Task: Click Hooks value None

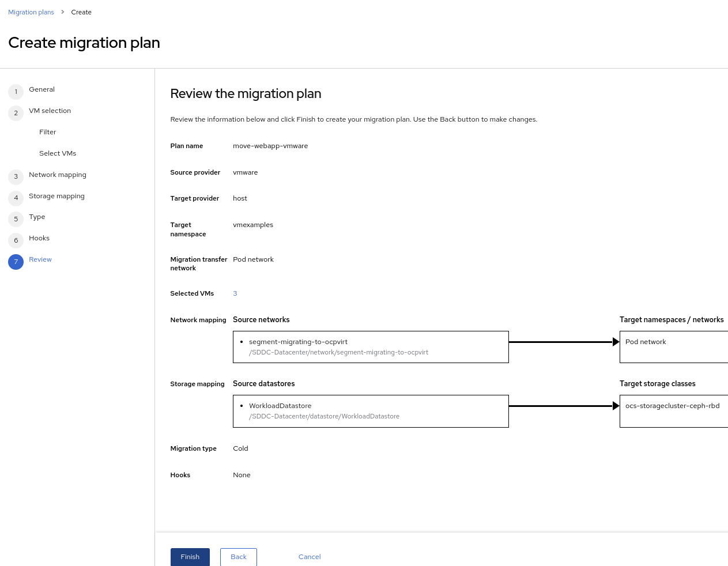Action: point(242,475)
